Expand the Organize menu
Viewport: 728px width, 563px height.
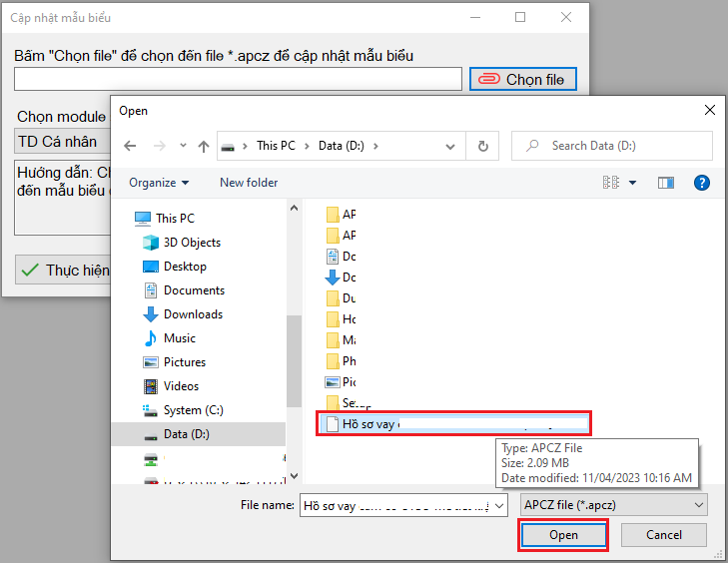159,183
